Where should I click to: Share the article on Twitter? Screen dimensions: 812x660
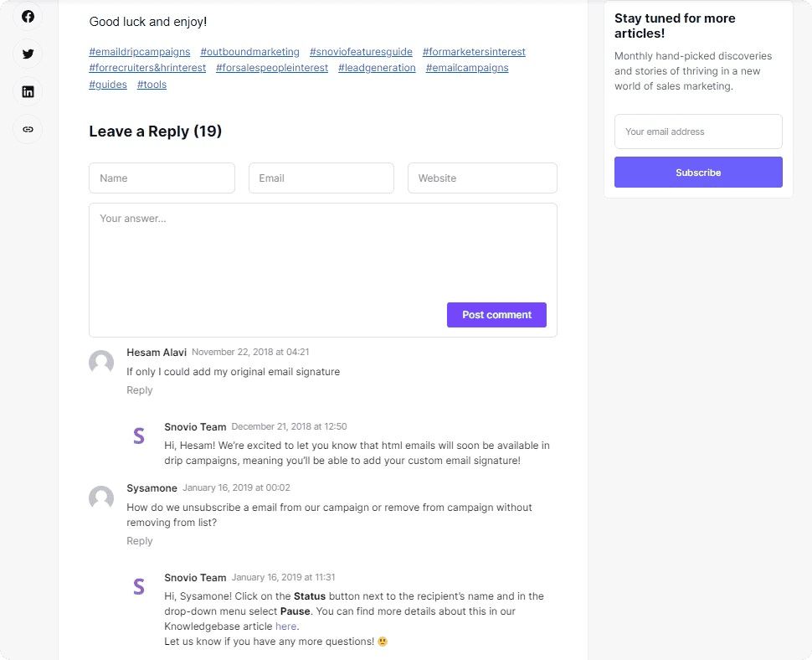(x=28, y=54)
